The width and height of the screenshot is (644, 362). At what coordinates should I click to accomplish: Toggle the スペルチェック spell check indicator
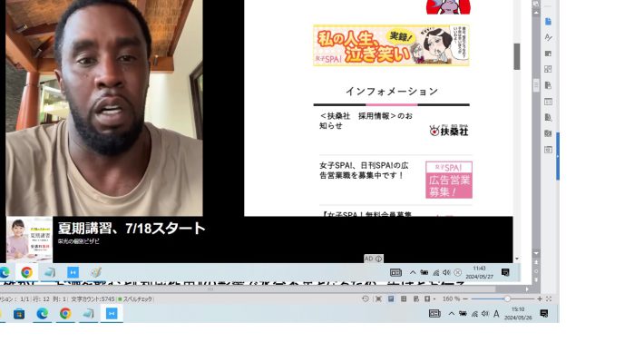(135, 299)
